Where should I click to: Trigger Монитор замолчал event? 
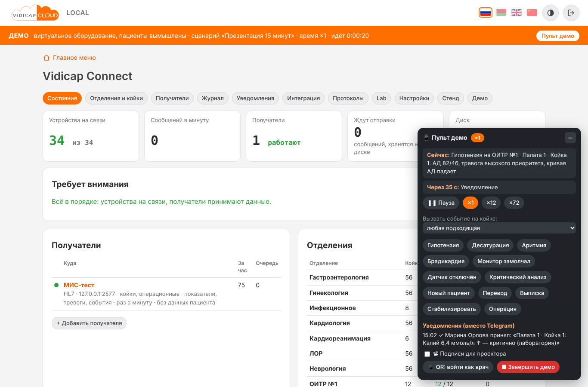click(504, 261)
